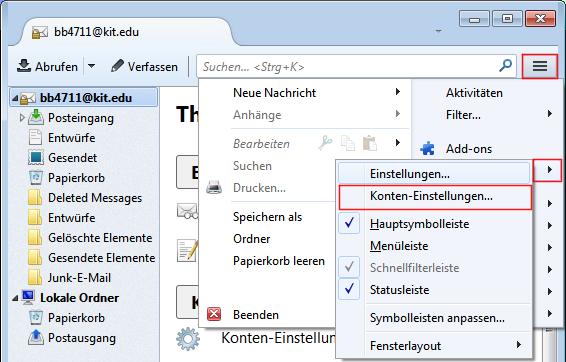Open the Posteingang inbox folder
The image size is (566, 362).
(81, 118)
